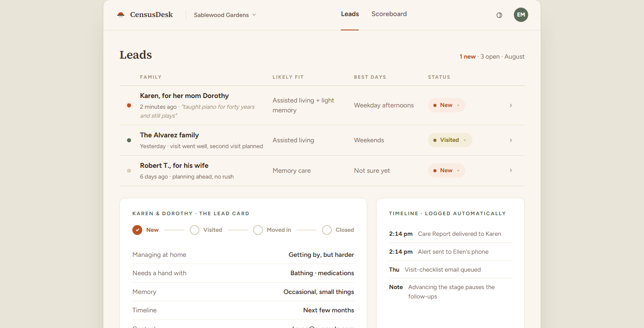644x328 pixels.
Task: Click 'Getting by, but harder' value
Action: (321, 255)
